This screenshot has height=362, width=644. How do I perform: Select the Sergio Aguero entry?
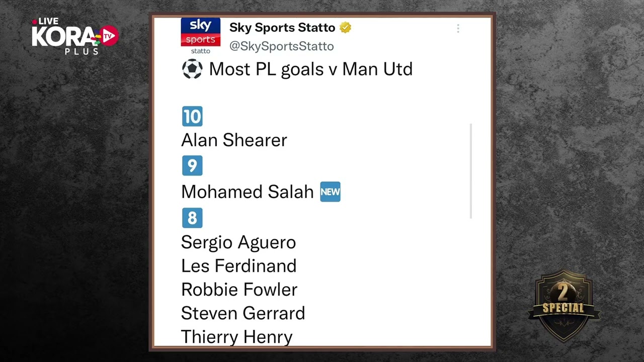click(x=238, y=242)
